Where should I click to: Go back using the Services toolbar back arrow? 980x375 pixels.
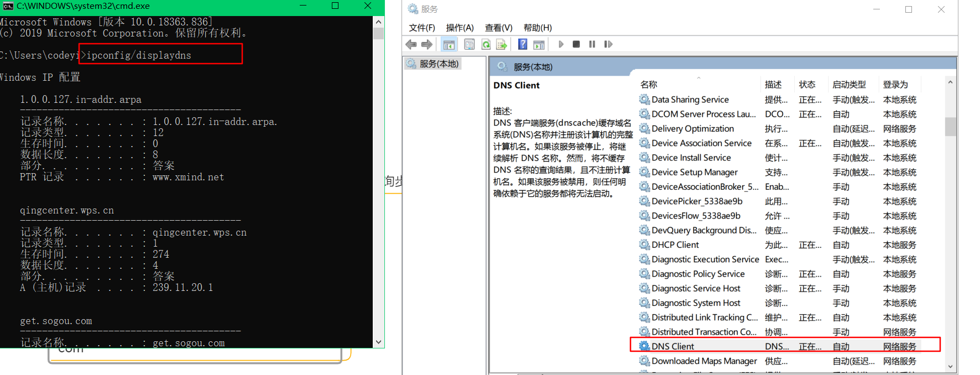(411, 44)
